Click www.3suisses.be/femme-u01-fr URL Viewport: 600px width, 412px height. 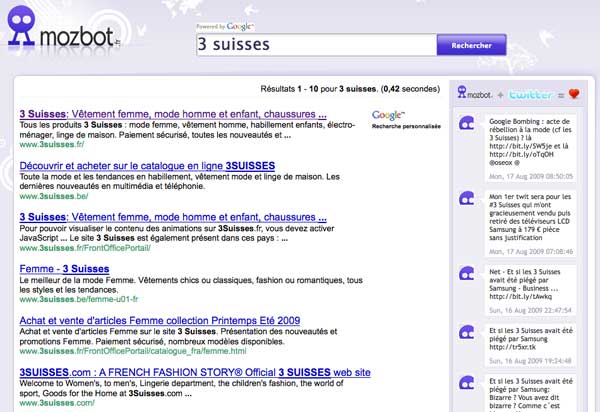pyautogui.click(x=78, y=299)
